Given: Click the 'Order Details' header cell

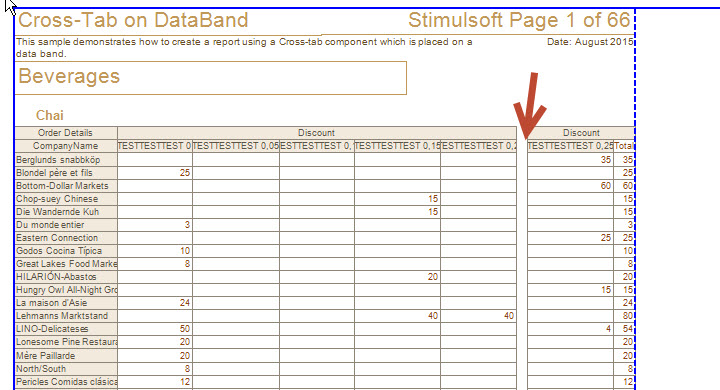Looking at the screenshot, I should click(x=66, y=133).
